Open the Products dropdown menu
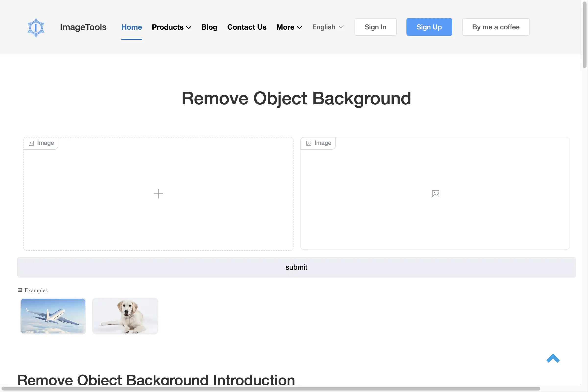The height and width of the screenshot is (392, 588). (168, 27)
